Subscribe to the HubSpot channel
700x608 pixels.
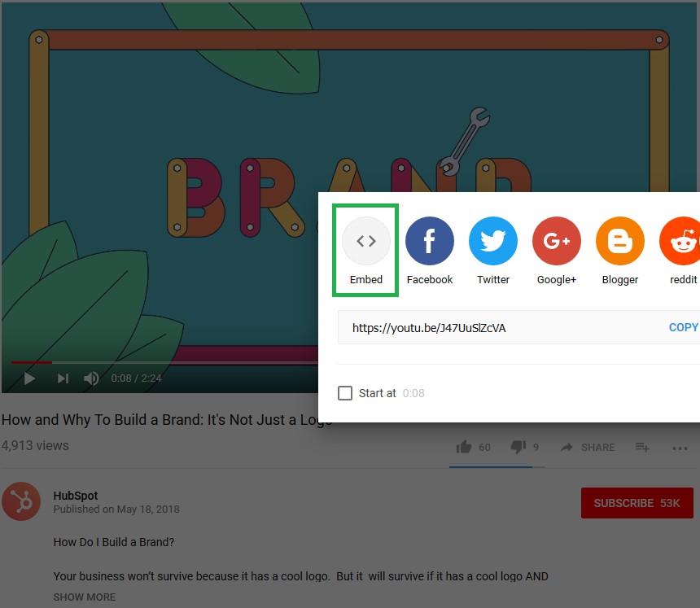(x=637, y=503)
